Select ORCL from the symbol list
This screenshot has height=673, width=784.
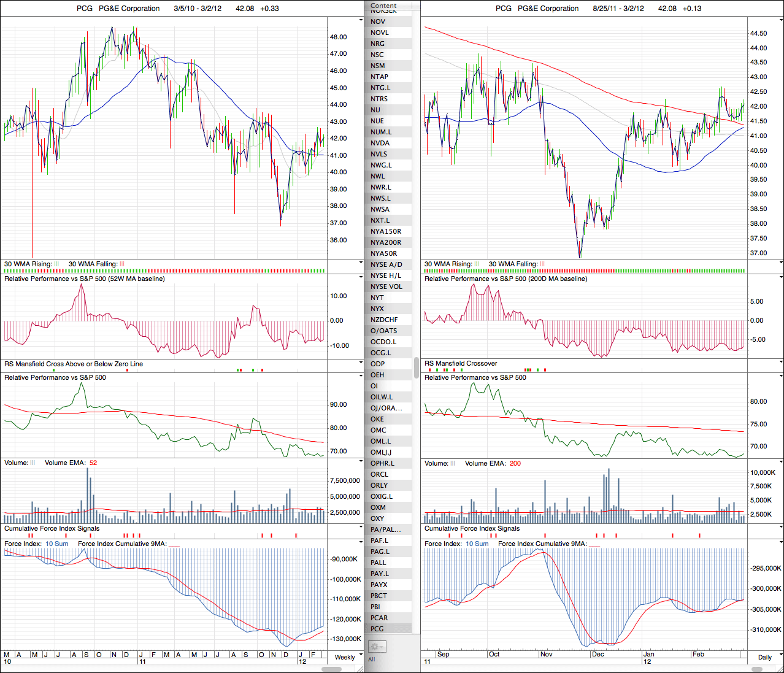coord(379,474)
